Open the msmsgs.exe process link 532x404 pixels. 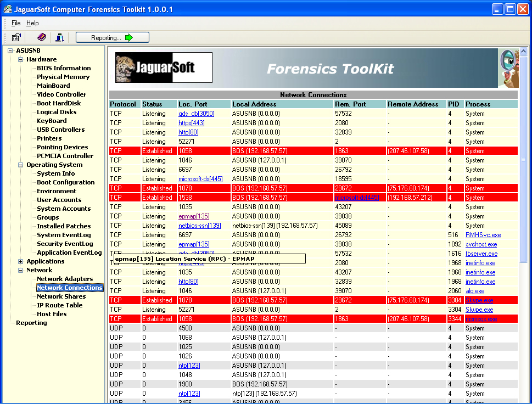(481, 319)
